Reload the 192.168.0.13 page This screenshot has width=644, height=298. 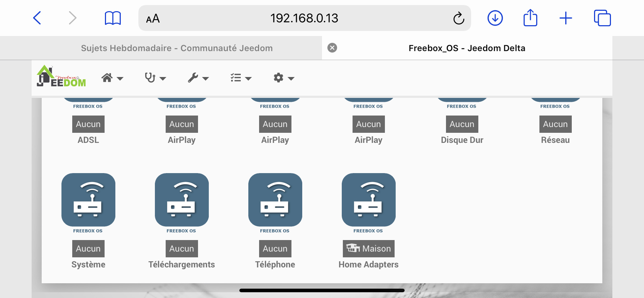click(x=459, y=18)
